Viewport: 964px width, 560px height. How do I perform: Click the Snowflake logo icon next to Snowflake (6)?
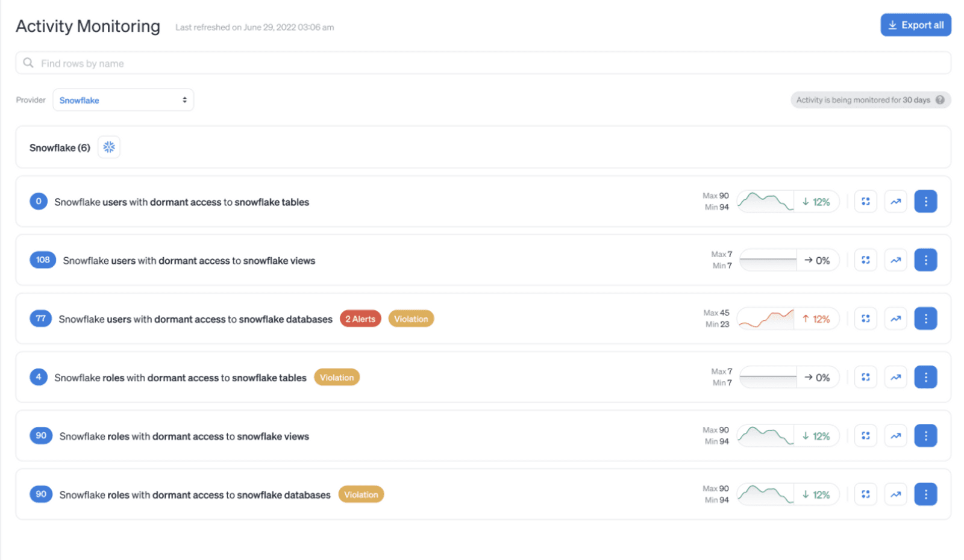click(109, 147)
